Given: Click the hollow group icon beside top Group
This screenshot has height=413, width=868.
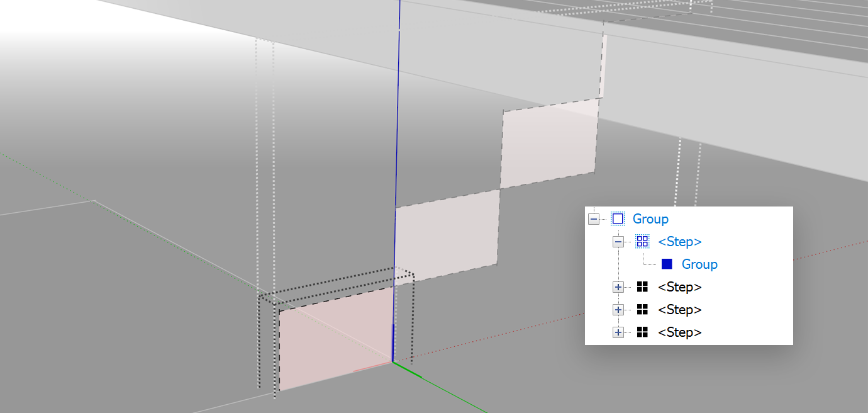Looking at the screenshot, I should click(x=619, y=218).
